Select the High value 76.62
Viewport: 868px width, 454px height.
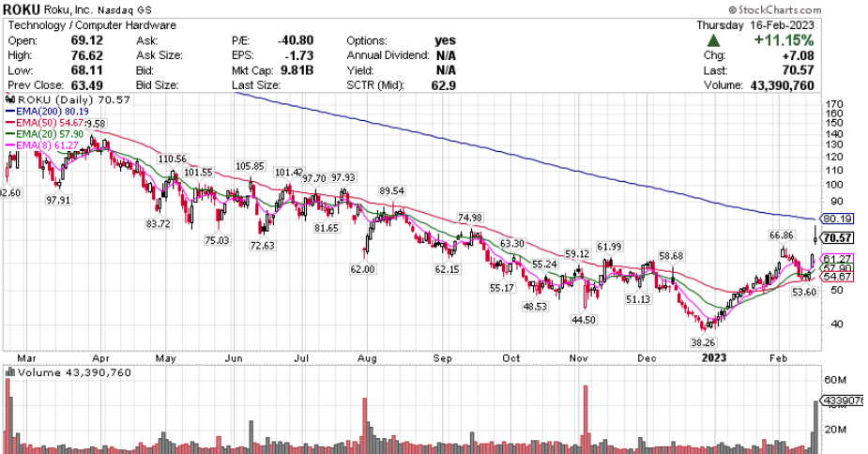click(x=87, y=55)
